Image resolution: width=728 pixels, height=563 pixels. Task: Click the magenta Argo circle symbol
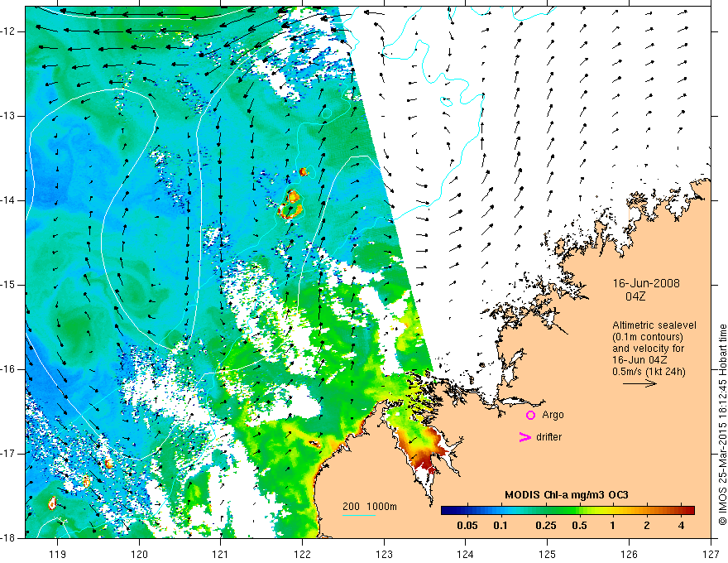[530, 415]
